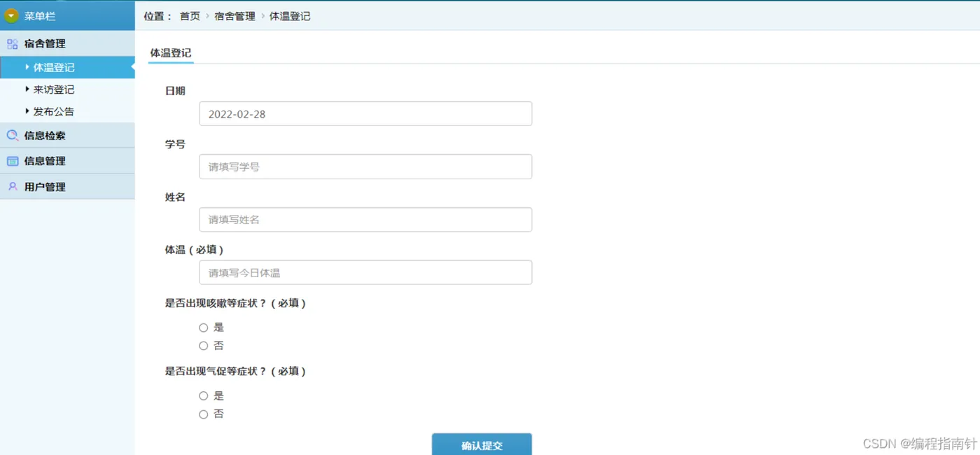Expand the 用户管理 menu section

pos(67,187)
